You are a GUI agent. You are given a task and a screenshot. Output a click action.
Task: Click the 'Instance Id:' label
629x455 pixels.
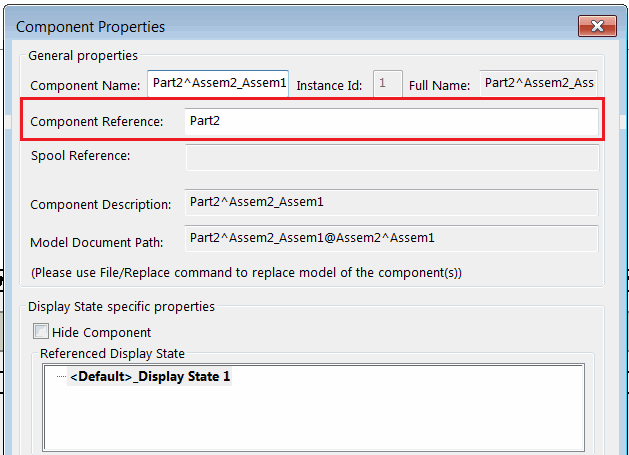click(x=329, y=86)
